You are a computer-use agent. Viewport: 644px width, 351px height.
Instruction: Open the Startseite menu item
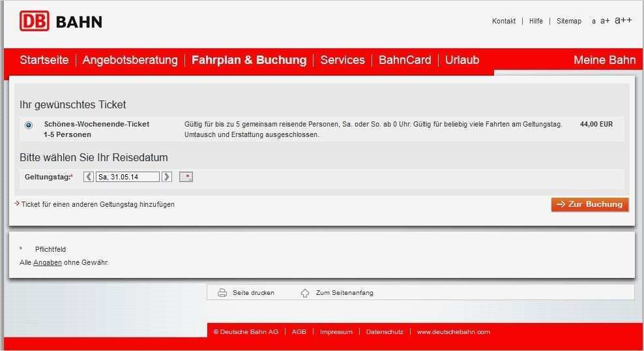(x=44, y=60)
